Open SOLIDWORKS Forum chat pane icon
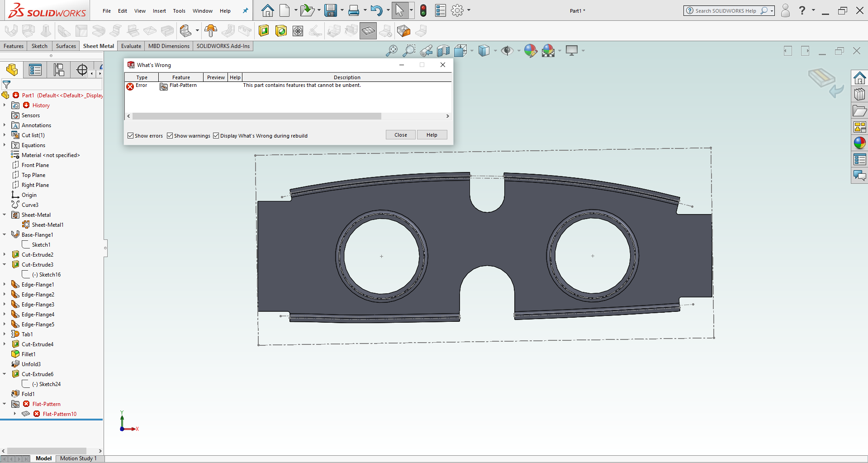The image size is (868, 463). pyautogui.click(x=859, y=176)
